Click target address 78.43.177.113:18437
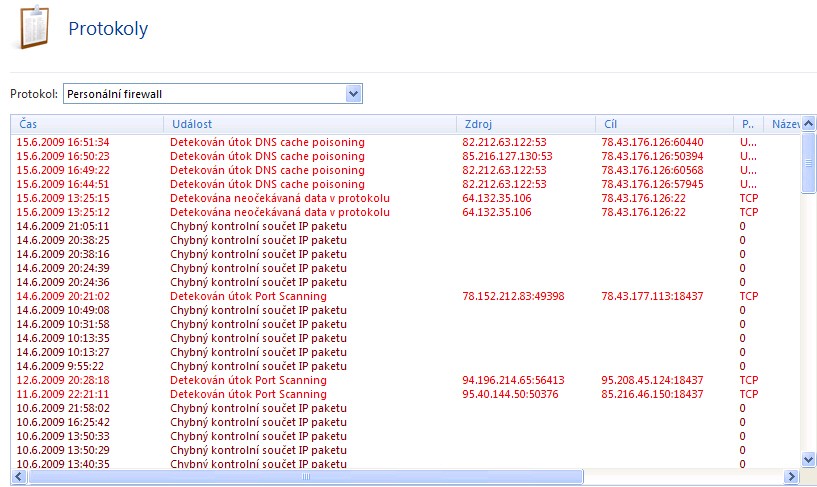Image resolution: width=817 pixels, height=487 pixels. pos(652,296)
